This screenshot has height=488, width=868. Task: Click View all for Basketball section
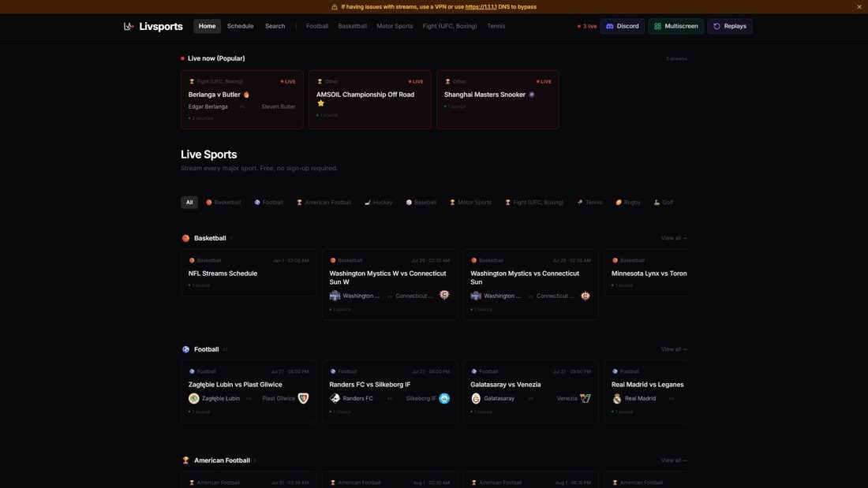pyautogui.click(x=674, y=238)
